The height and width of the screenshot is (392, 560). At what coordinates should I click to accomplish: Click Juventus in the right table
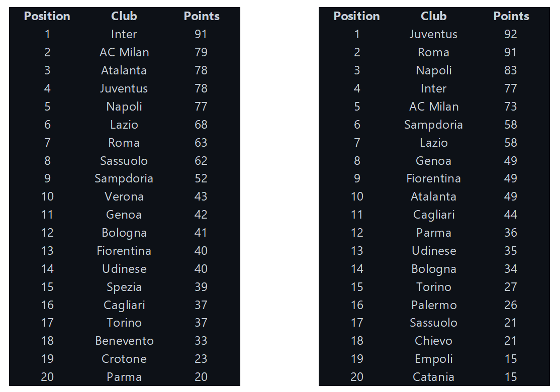433,34
